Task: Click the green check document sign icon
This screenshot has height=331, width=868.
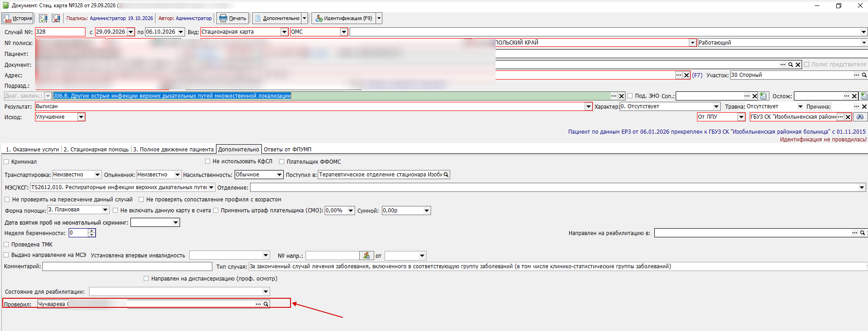Action: click(43, 18)
